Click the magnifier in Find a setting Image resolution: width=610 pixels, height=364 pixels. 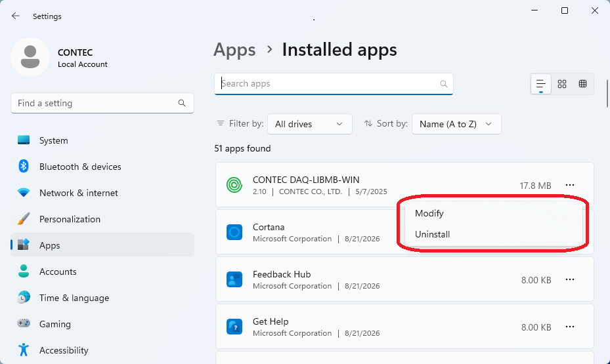point(182,103)
